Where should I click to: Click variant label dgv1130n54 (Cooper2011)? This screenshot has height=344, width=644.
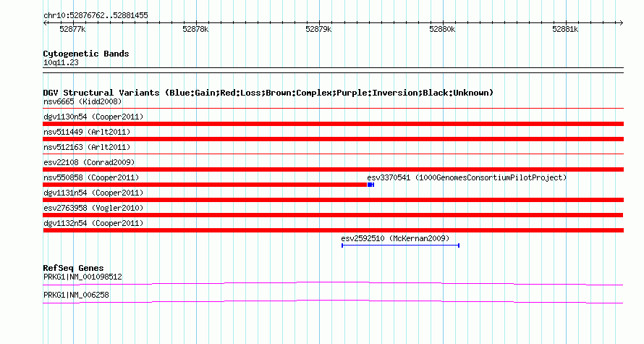coord(93,117)
